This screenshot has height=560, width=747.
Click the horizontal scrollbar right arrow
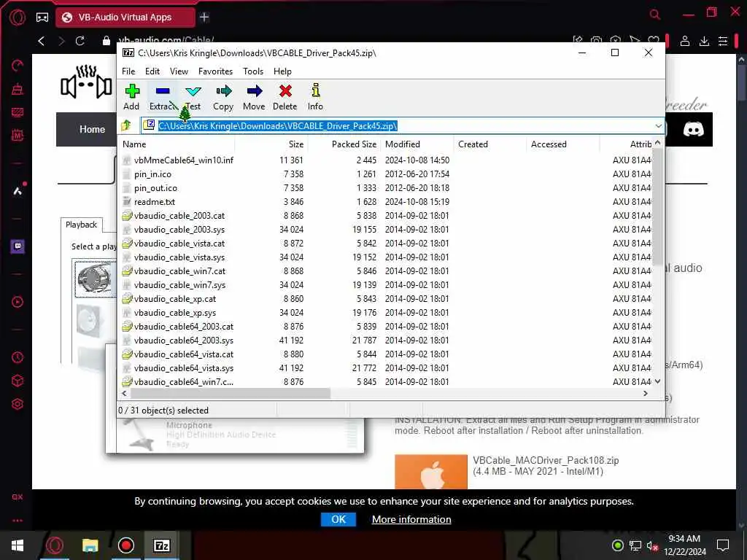(646, 393)
